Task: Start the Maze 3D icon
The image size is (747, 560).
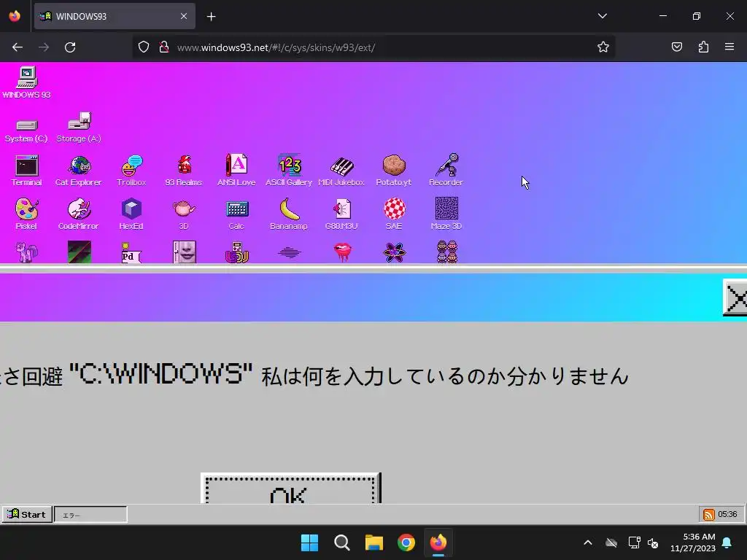Action: click(446, 214)
